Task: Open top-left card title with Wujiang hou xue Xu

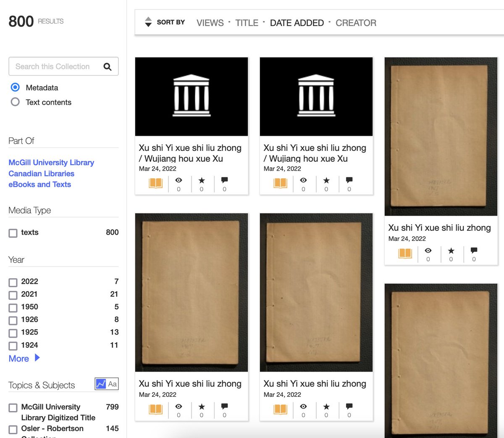Action: (190, 153)
